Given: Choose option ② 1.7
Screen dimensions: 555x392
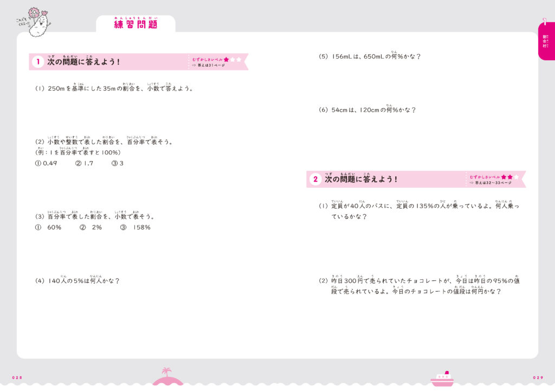Looking at the screenshot, I should pyautogui.click(x=84, y=163).
